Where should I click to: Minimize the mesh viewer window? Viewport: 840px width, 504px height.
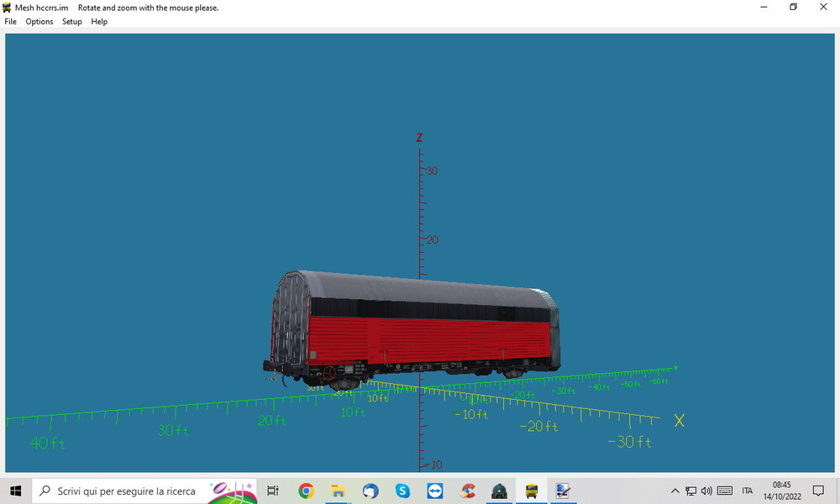pyautogui.click(x=764, y=7)
